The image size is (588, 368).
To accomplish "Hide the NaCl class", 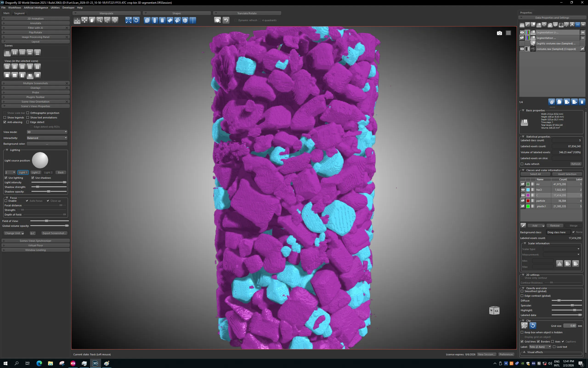I will click(523, 190).
